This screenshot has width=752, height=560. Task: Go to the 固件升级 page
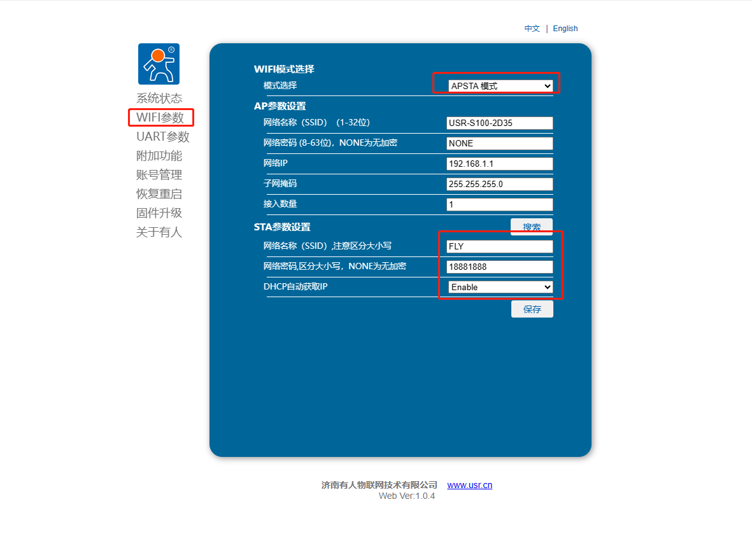point(159,213)
